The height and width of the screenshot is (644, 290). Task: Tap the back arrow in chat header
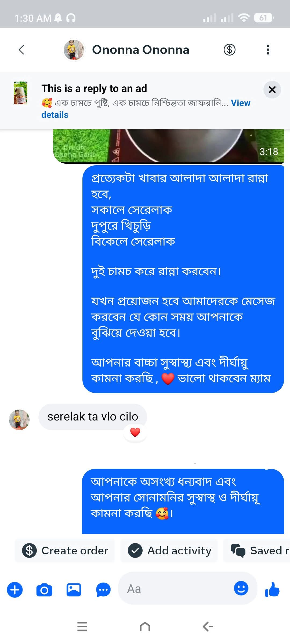coord(21,50)
